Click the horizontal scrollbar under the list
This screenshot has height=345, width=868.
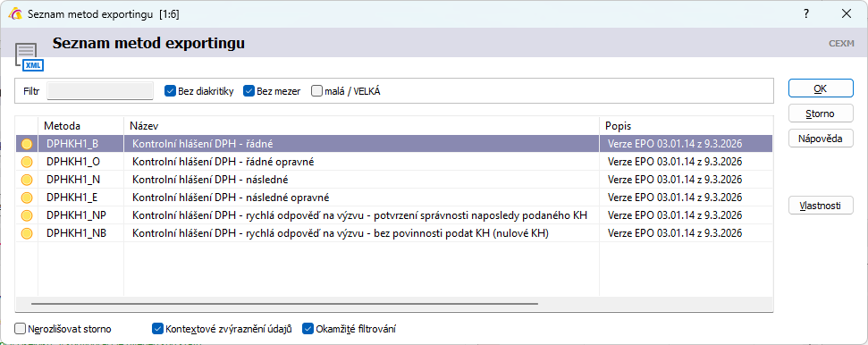(x=284, y=304)
